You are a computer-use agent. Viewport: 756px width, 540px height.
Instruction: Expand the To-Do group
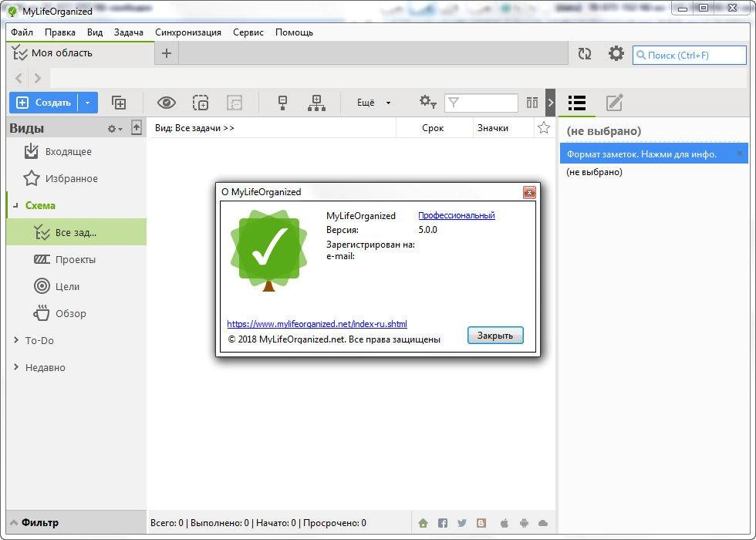pyautogui.click(x=16, y=340)
